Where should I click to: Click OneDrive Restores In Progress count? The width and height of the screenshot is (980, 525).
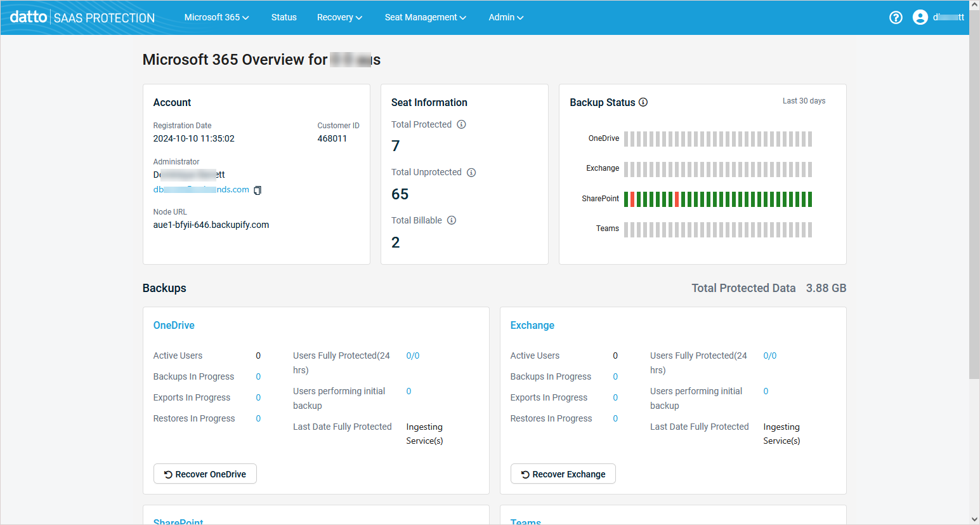click(258, 419)
